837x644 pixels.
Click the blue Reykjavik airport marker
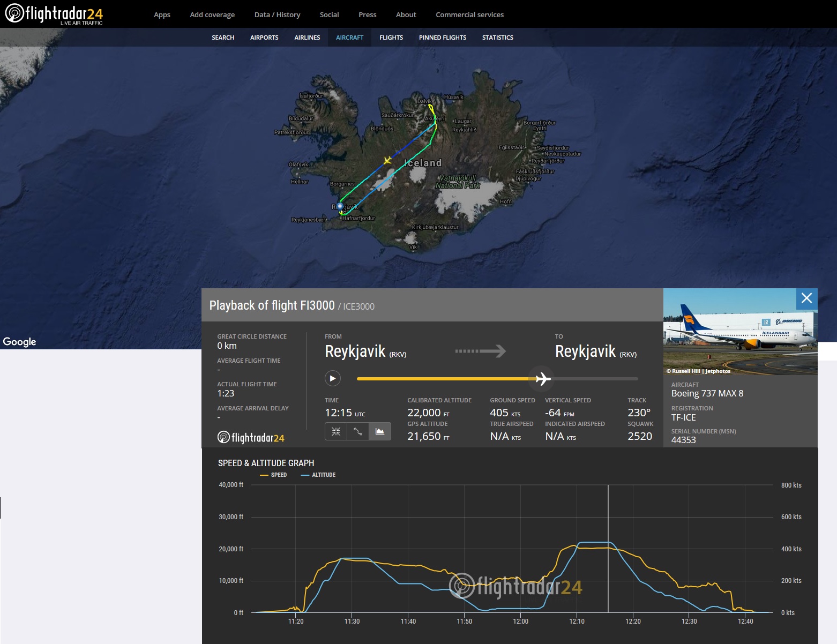pyautogui.click(x=340, y=206)
